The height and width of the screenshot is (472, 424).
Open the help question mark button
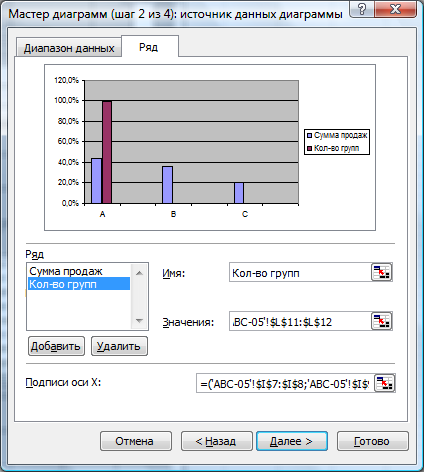pyautogui.click(x=362, y=9)
